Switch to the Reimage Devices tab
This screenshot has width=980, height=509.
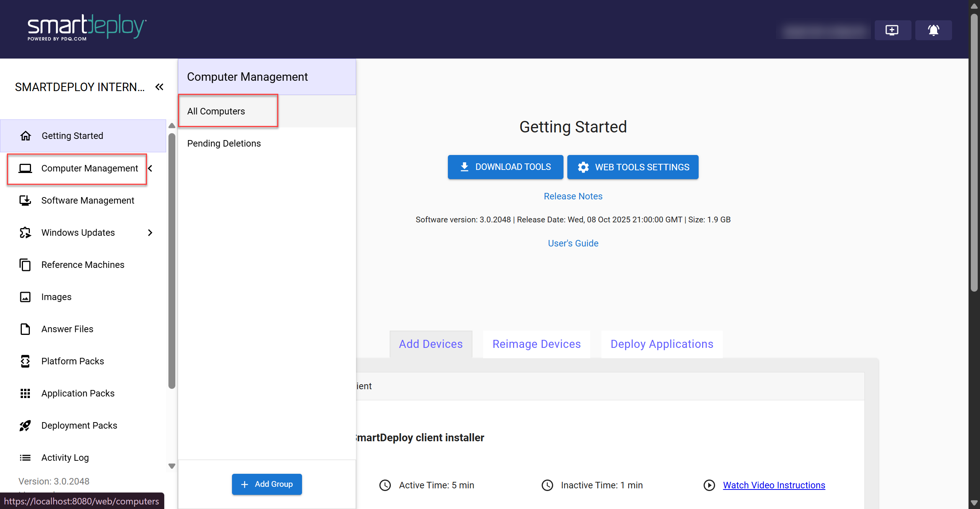536,344
